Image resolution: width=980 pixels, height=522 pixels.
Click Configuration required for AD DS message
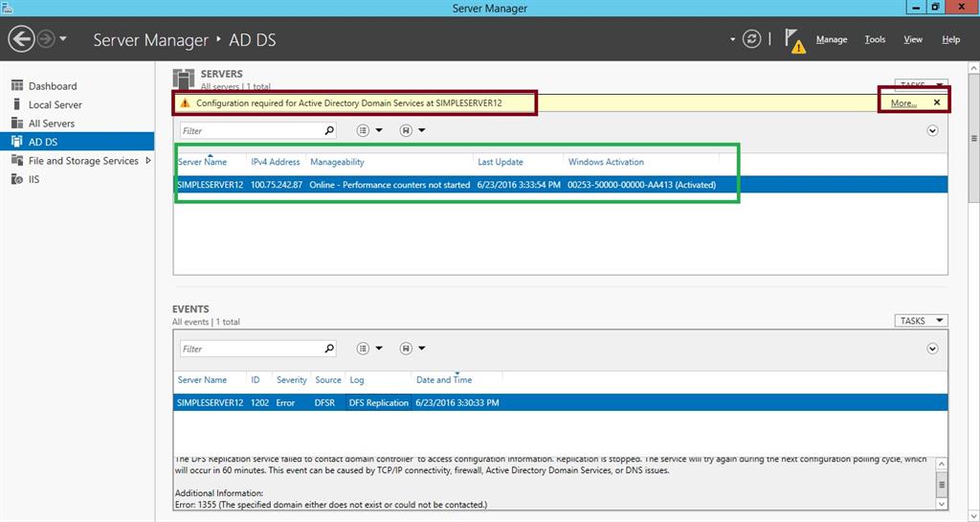(x=349, y=103)
